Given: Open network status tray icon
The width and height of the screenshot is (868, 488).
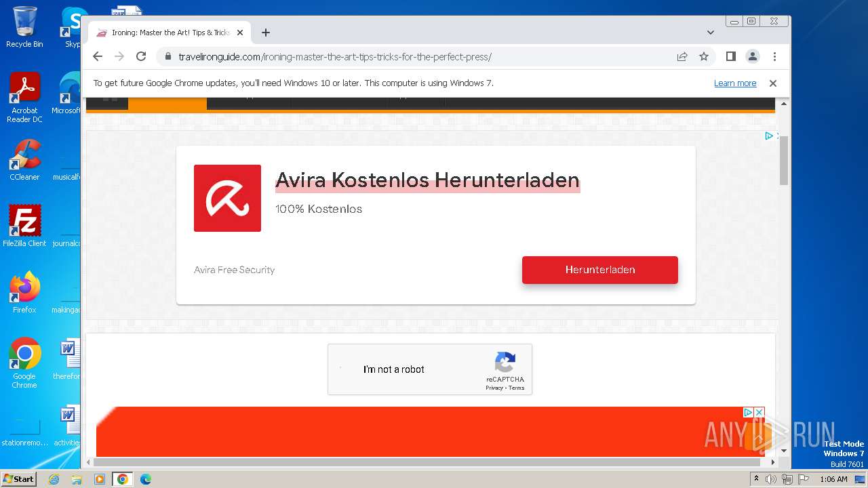Looking at the screenshot, I should 787,479.
